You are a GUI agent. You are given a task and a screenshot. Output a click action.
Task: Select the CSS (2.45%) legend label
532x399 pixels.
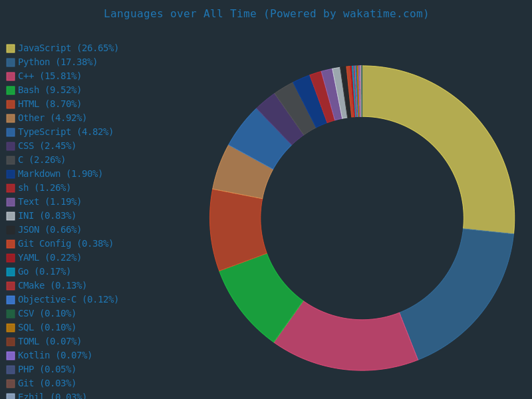[x=47, y=146]
